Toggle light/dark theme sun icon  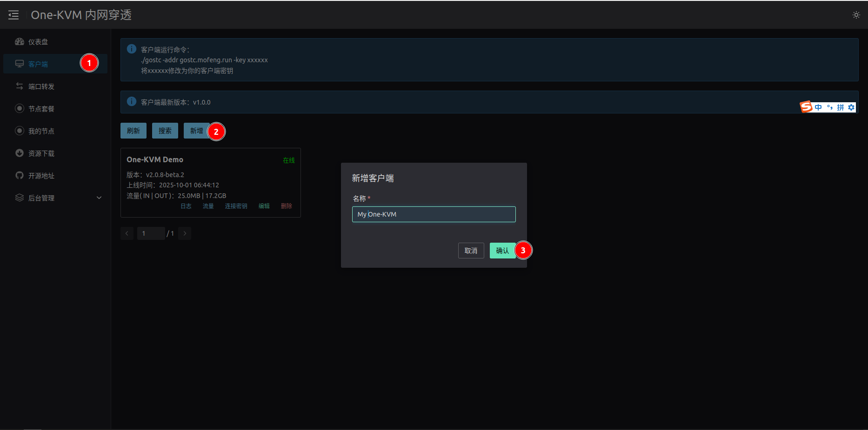(x=856, y=15)
